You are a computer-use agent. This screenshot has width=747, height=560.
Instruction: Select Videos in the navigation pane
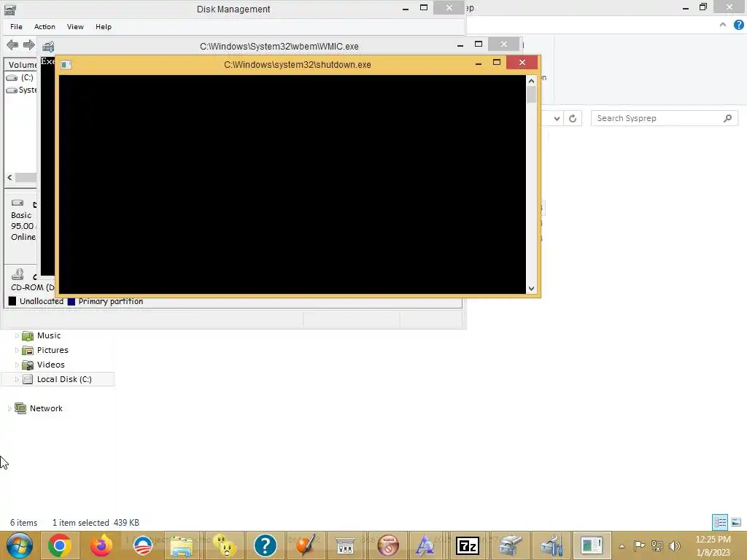(x=50, y=365)
